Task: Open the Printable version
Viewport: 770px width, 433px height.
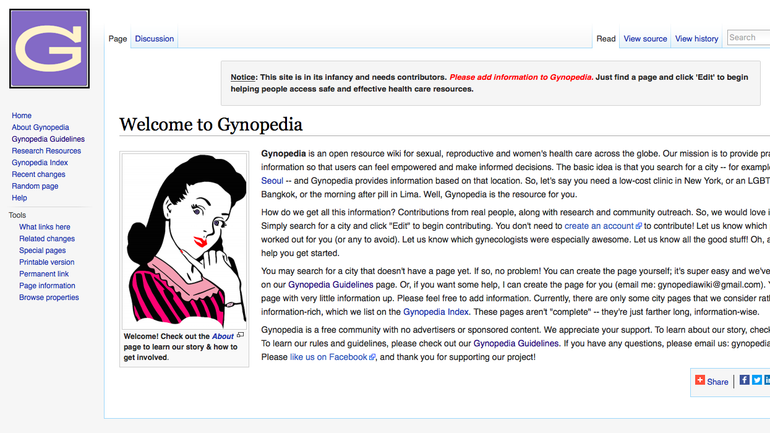Action: [x=47, y=262]
